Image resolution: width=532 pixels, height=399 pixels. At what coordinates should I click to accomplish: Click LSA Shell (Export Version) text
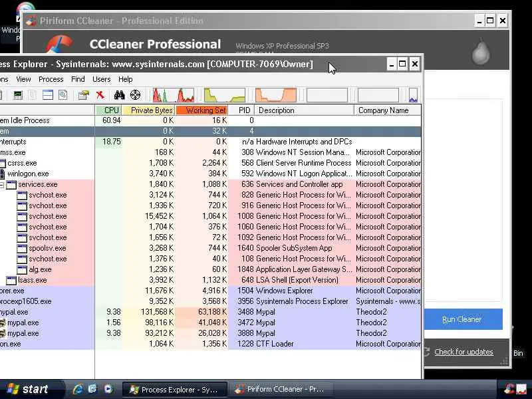(x=297, y=280)
